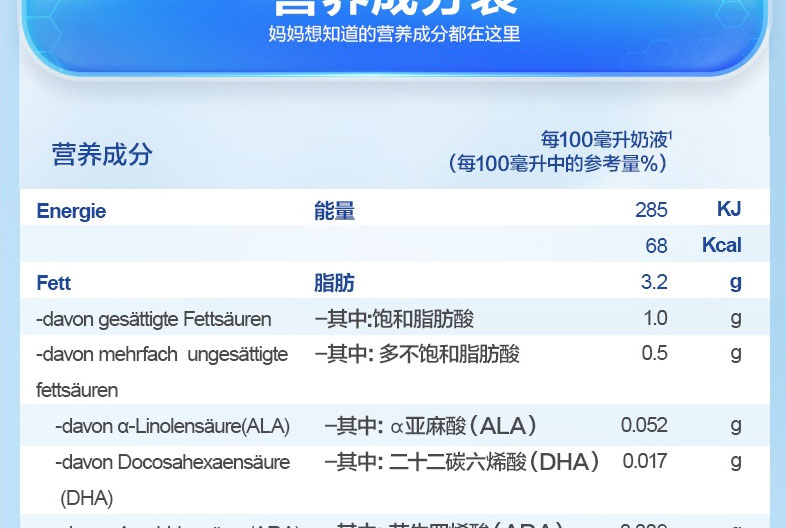
Task: Select the energy value 285
Action: pos(650,211)
